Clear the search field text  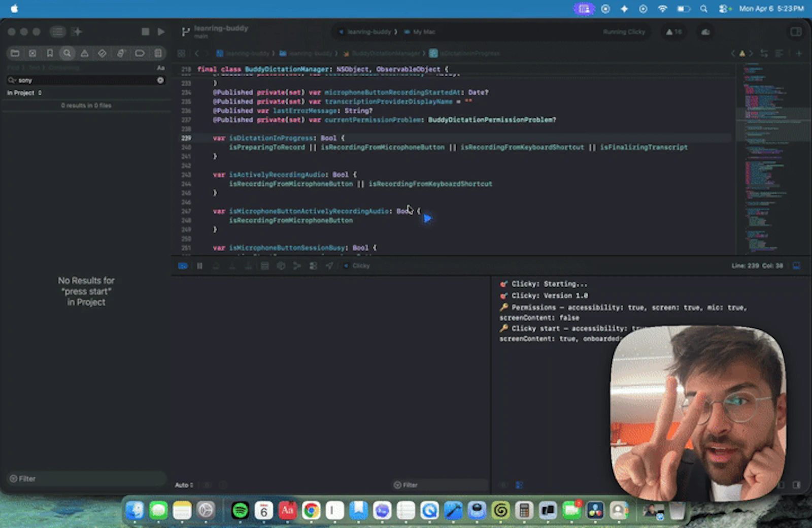160,80
